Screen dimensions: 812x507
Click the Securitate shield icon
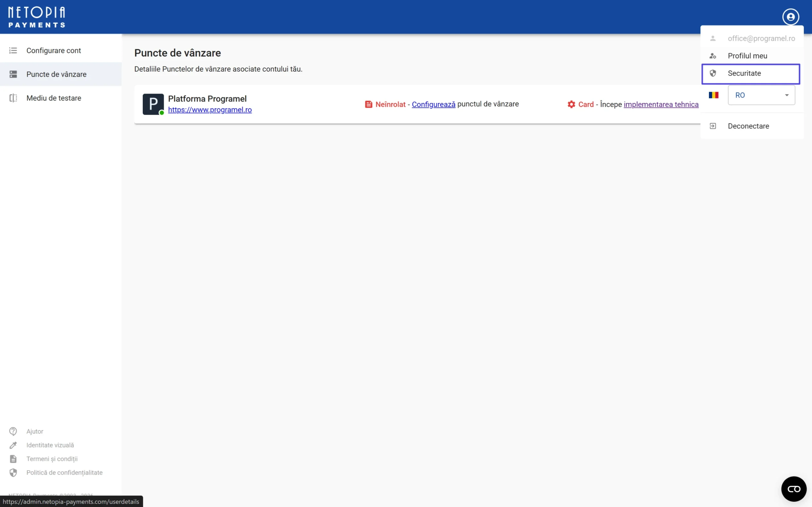coord(713,73)
